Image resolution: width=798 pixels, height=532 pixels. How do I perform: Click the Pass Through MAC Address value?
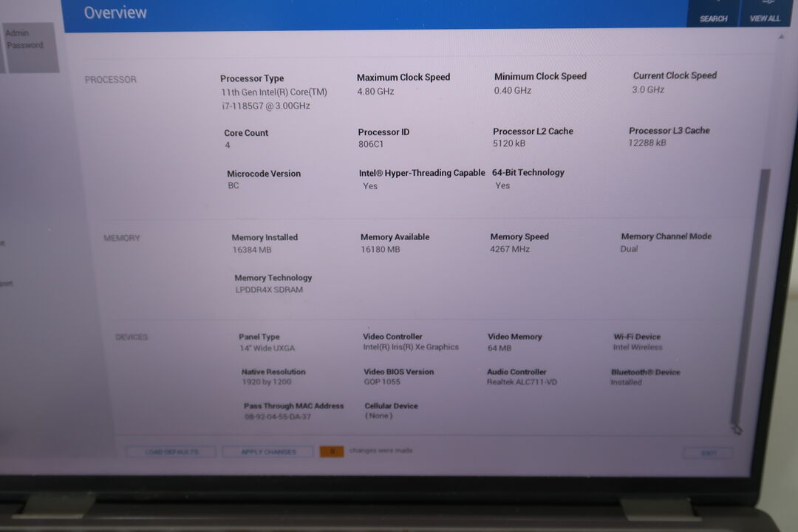pyautogui.click(x=277, y=417)
